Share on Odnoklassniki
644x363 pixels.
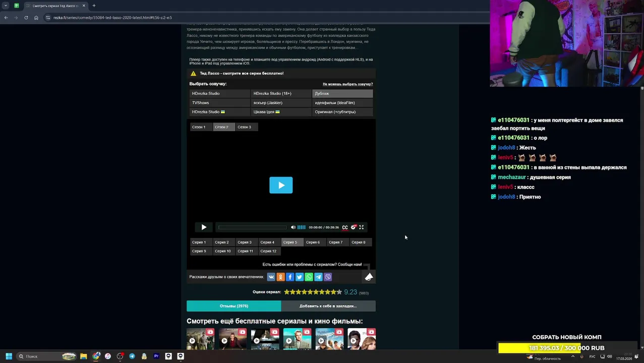[x=280, y=277]
